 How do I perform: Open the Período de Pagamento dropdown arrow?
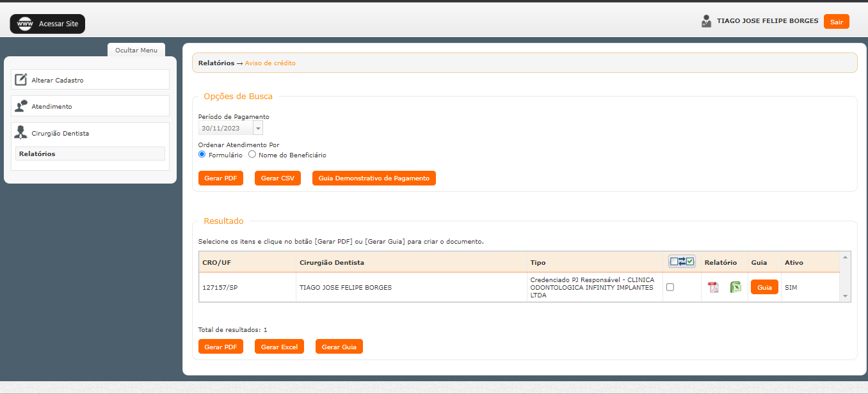click(x=258, y=129)
